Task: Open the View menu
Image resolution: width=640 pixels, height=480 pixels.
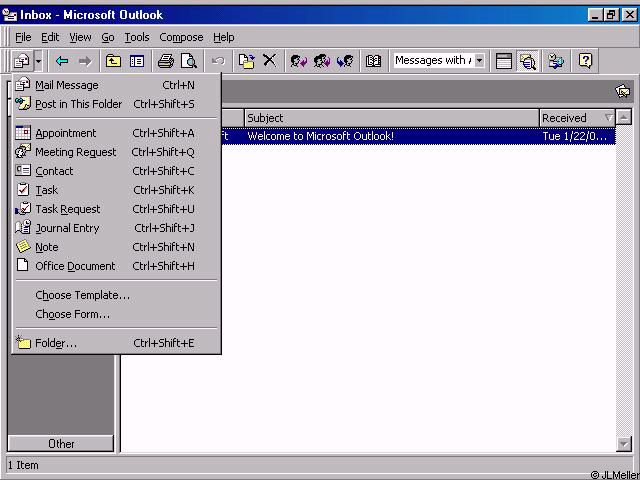Action: (80, 37)
